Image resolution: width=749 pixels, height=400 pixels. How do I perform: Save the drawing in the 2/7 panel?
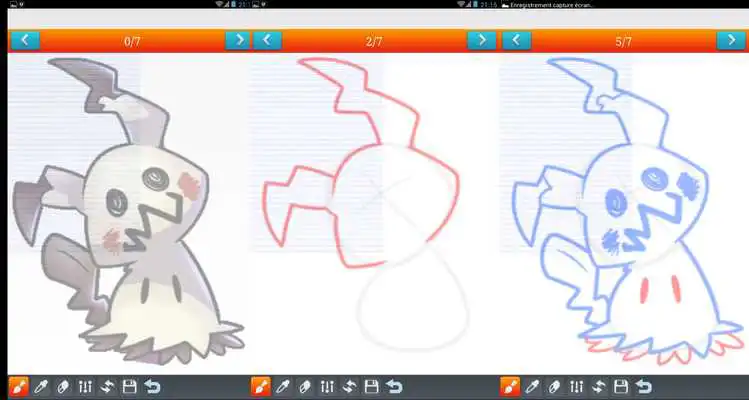tap(372, 386)
